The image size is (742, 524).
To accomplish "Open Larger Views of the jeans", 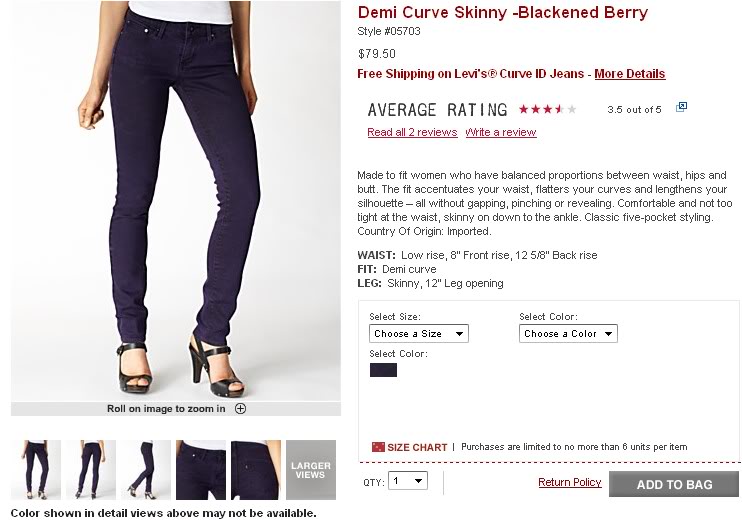I will click(x=311, y=469).
